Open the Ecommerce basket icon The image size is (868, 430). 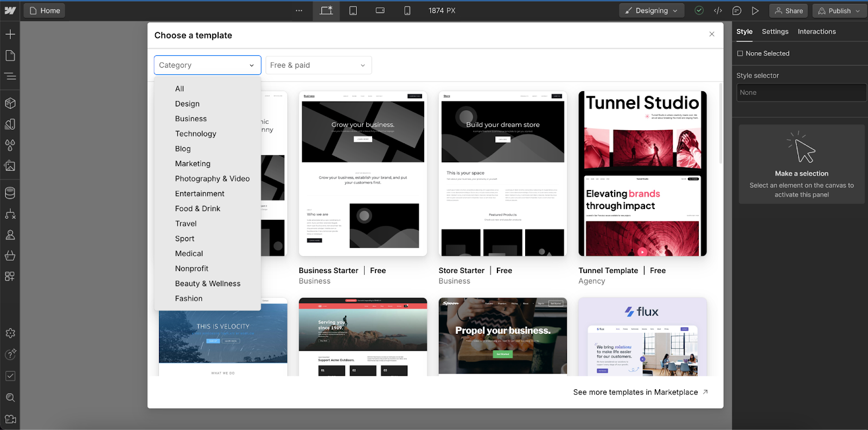(10, 256)
